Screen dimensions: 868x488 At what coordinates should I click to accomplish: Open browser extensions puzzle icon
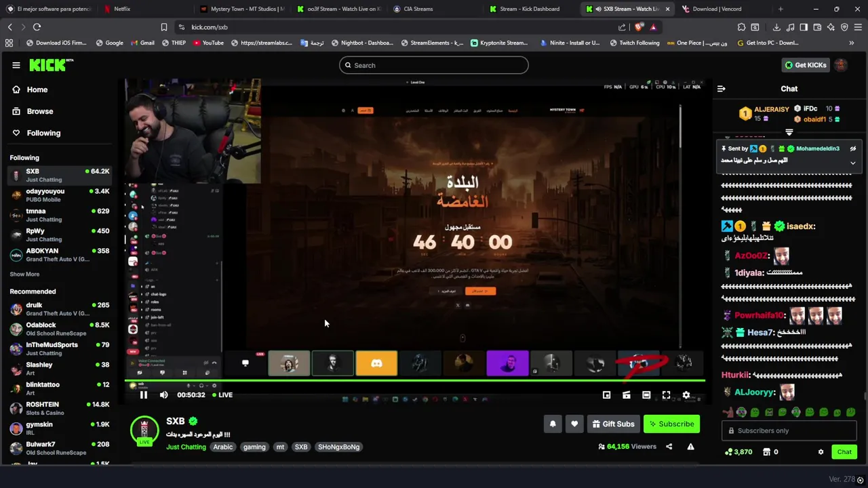click(x=741, y=27)
